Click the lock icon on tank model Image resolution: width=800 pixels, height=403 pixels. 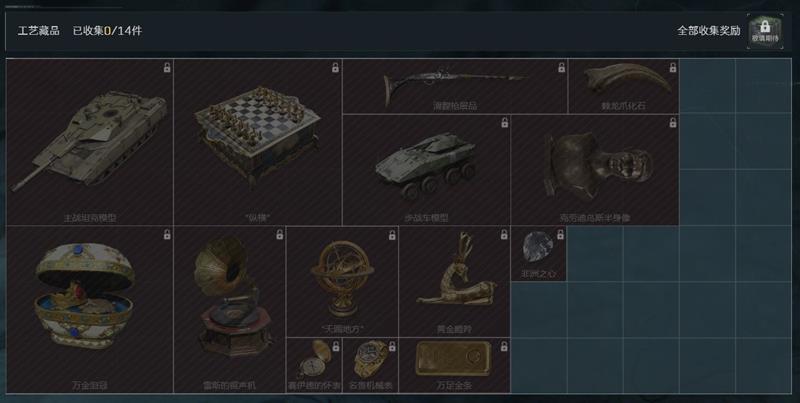pyautogui.click(x=167, y=67)
